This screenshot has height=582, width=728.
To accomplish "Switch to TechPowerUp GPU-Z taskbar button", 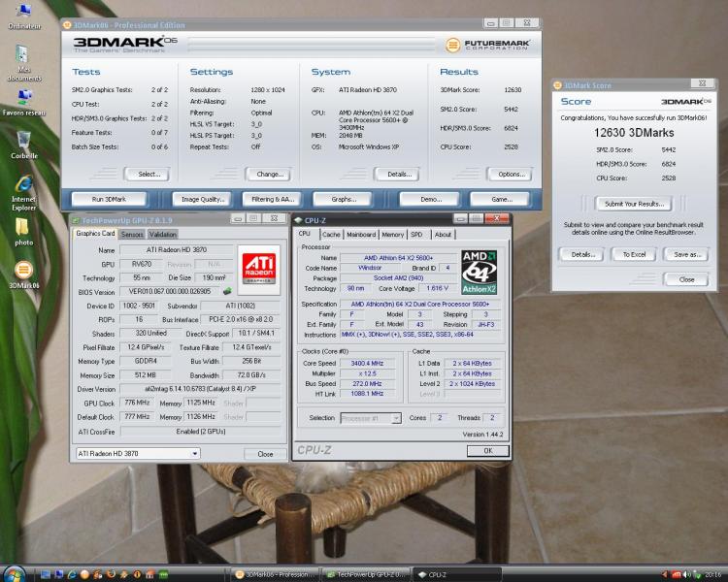I will point(366,574).
